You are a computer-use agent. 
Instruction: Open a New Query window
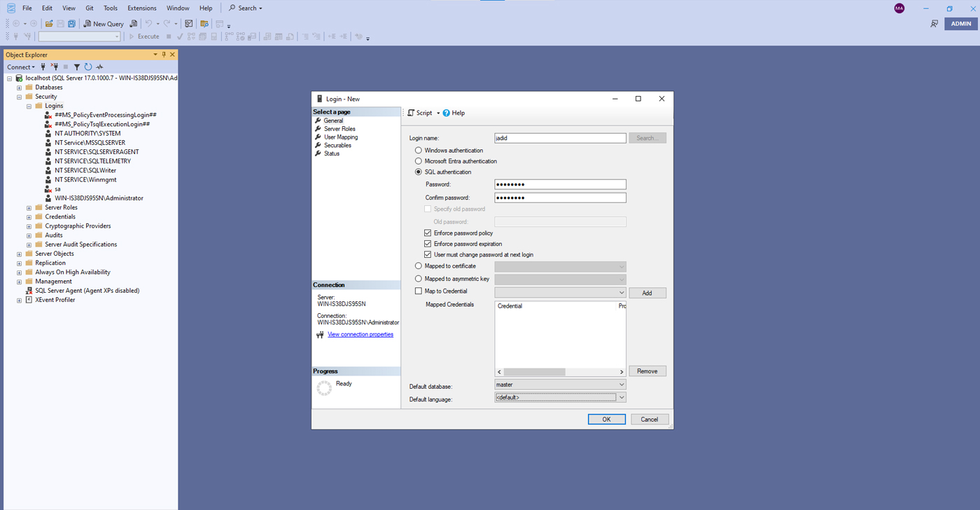[104, 23]
